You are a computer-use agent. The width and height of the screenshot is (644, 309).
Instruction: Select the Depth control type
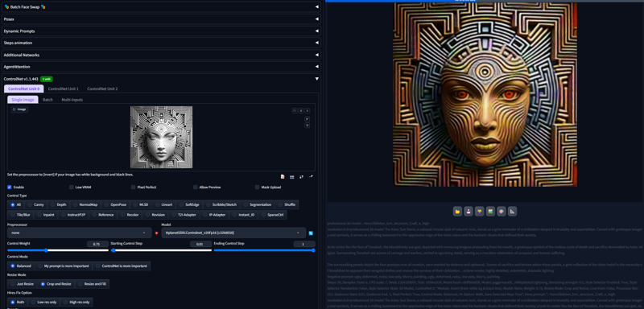click(x=59, y=204)
